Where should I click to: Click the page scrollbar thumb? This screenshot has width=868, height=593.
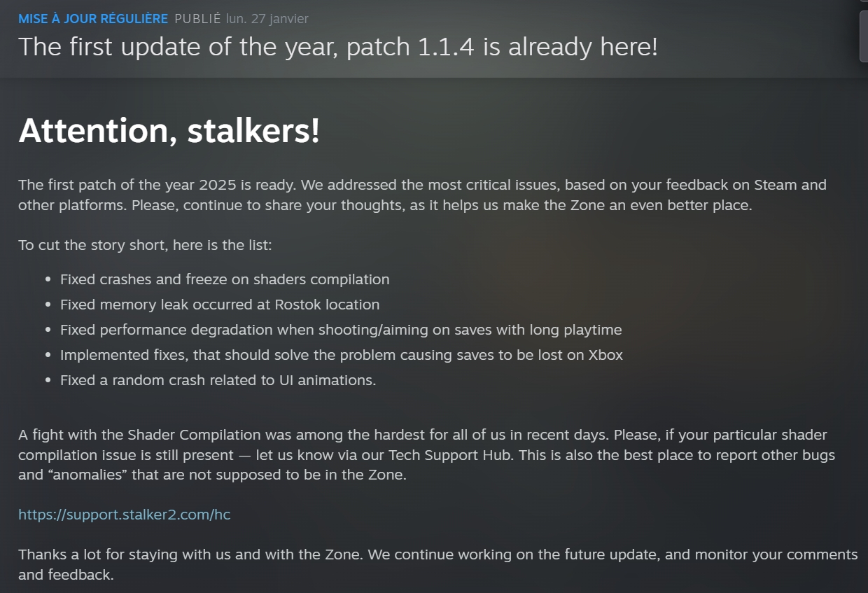coord(864,35)
